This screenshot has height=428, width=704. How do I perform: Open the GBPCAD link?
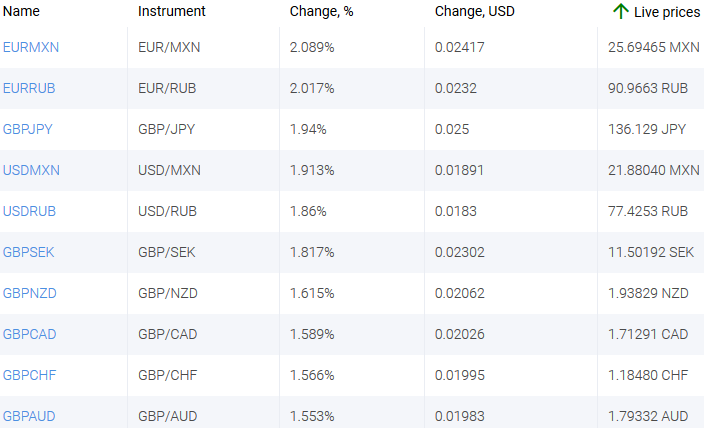pos(29,334)
